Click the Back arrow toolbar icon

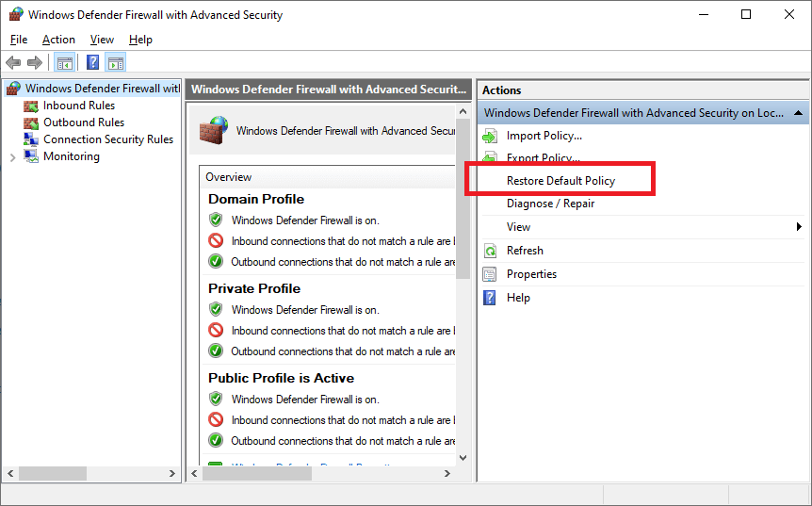coord(13,63)
